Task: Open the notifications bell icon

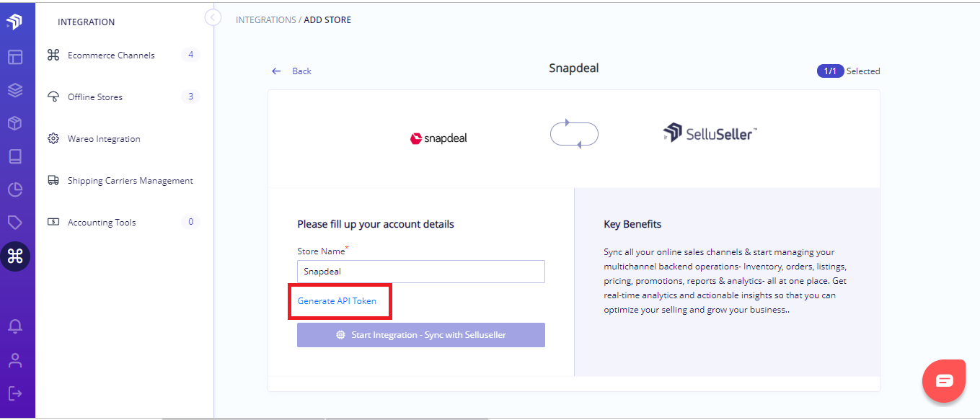Action: click(x=15, y=326)
